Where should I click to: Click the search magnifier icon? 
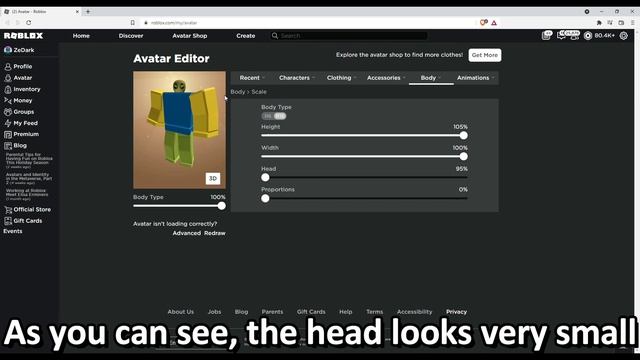(x=275, y=36)
